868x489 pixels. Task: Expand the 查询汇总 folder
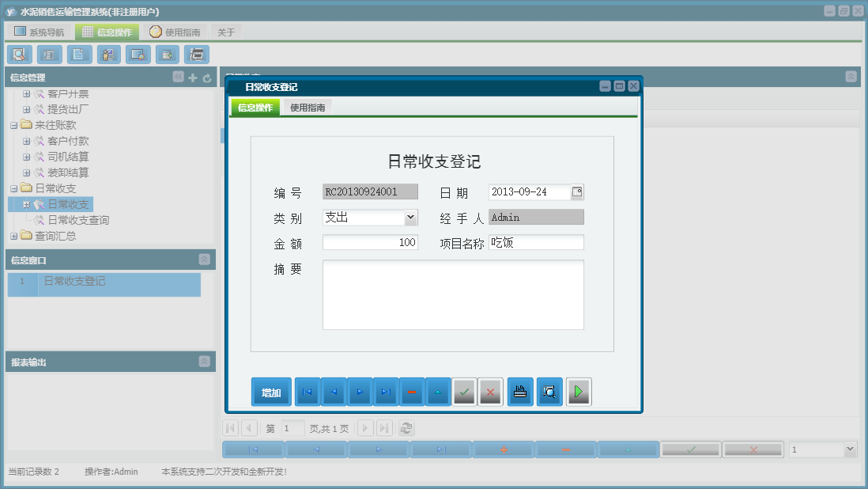point(14,236)
